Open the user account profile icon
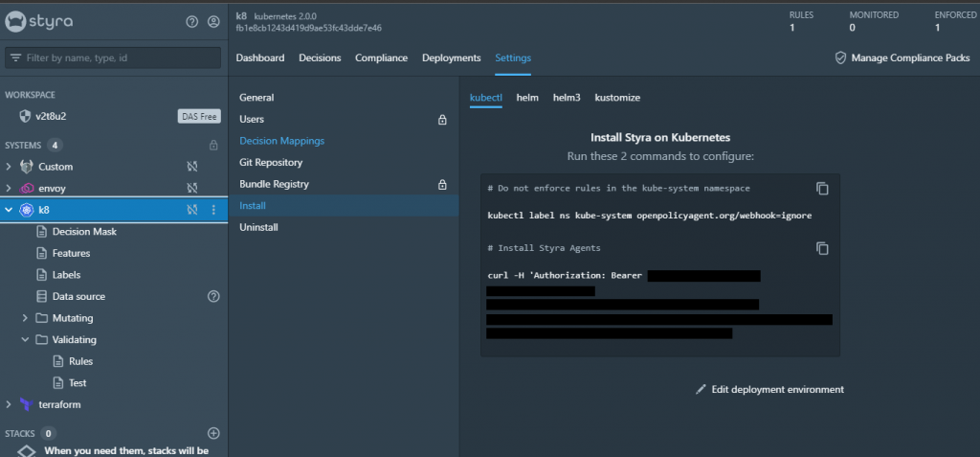Screen dimensions: 980x457 (213, 22)
